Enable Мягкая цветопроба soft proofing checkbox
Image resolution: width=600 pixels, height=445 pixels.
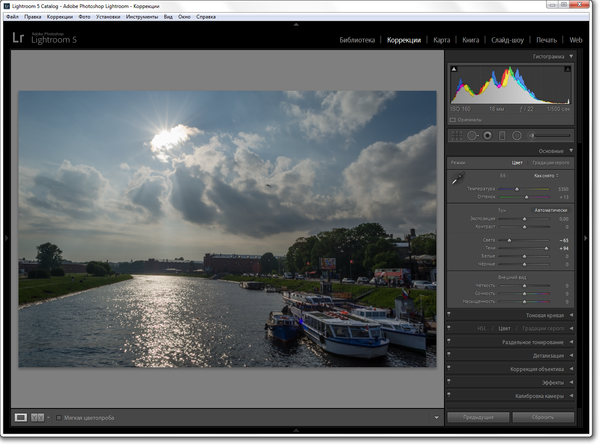tap(59, 418)
